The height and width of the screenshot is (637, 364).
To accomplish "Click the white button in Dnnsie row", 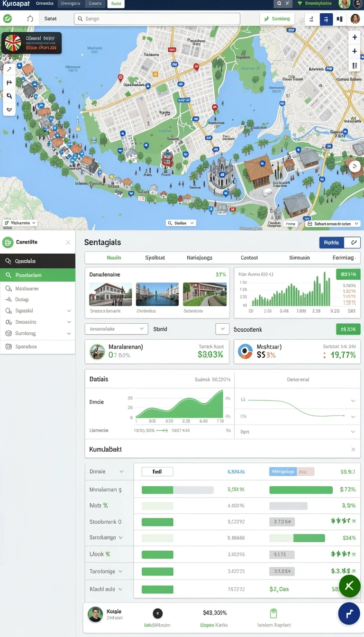I will pos(157,472).
